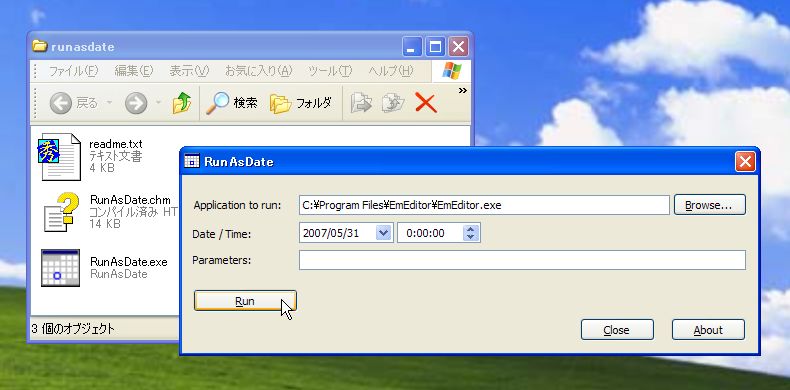
Task: Open the 表示(V) menu
Action: (x=189, y=71)
